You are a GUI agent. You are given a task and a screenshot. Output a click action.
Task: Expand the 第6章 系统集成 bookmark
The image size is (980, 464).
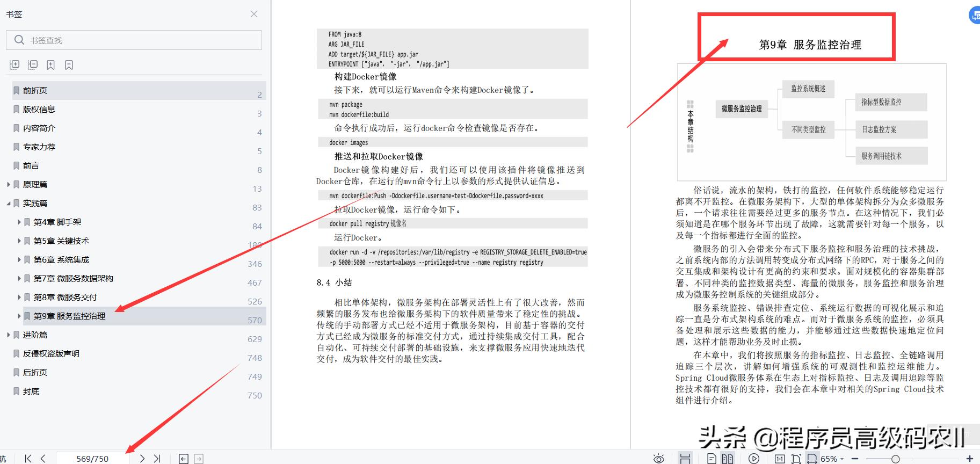pos(19,259)
